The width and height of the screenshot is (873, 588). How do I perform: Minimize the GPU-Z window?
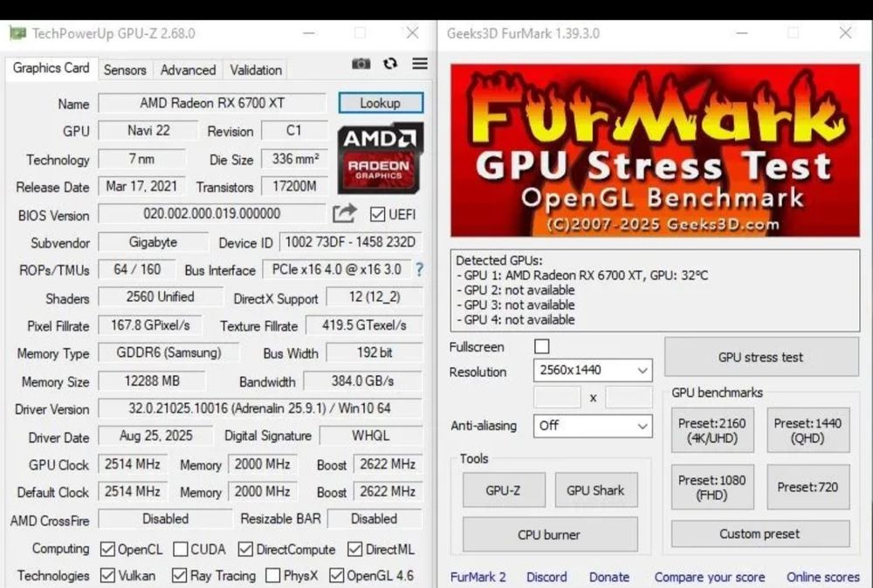[309, 33]
